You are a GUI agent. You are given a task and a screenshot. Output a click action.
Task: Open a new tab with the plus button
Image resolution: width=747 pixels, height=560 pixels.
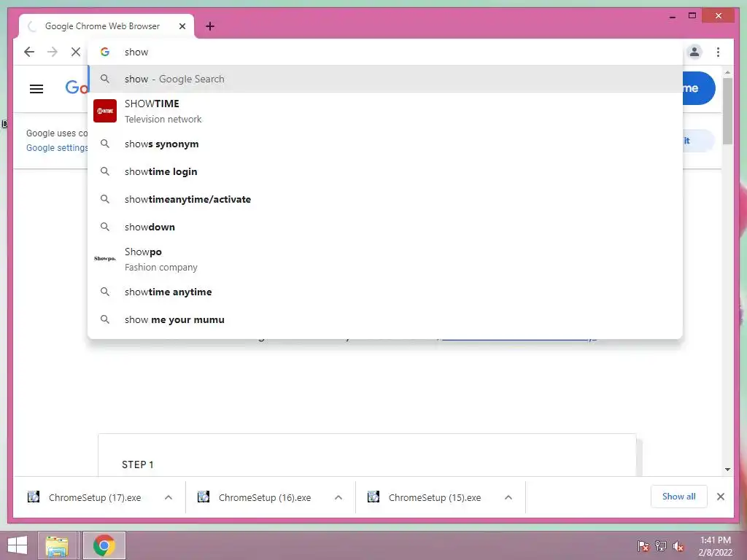[x=210, y=26]
